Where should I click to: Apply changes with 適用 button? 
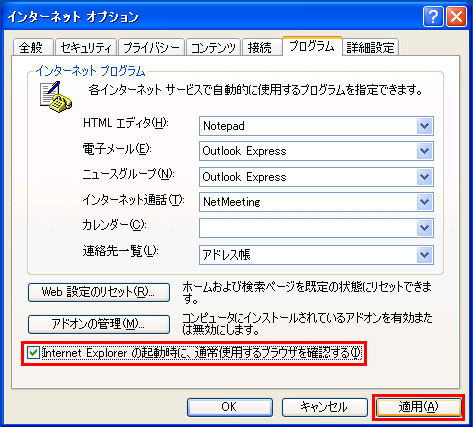(x=418, y=407)
